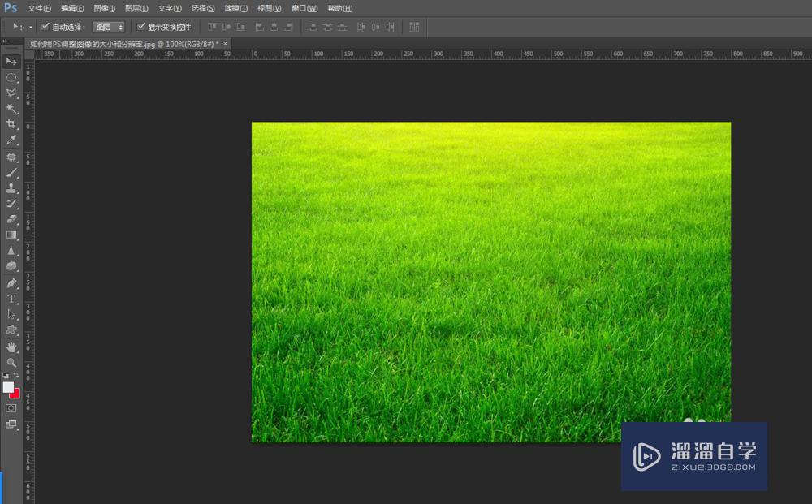Disable the 显示变换控件 checkbox
Image resolution: width=812 pixels, height=504 pixels.
141,27
